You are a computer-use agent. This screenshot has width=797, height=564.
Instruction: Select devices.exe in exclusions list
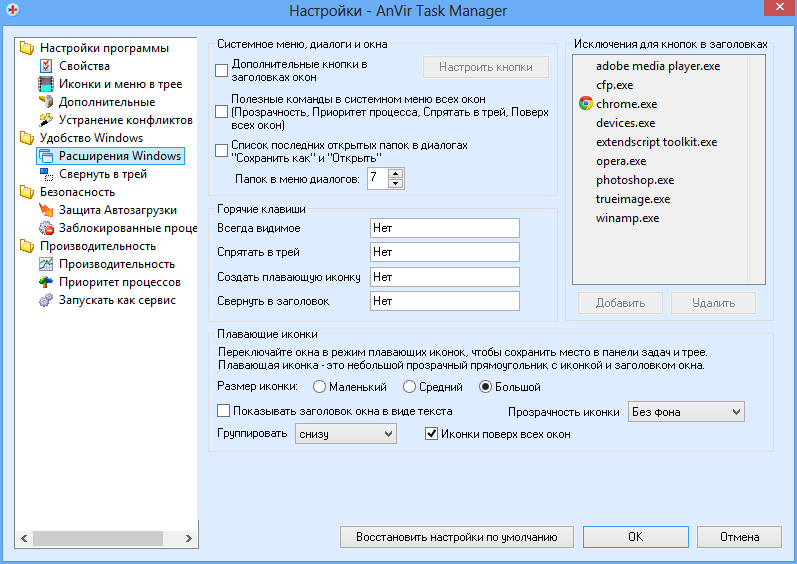[x=625, y=123]
